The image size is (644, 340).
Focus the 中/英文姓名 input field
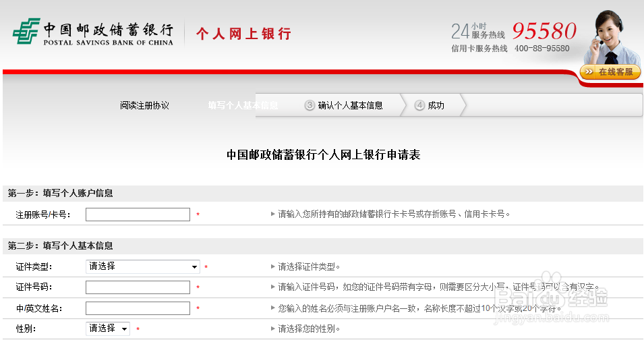coord(138,308)
